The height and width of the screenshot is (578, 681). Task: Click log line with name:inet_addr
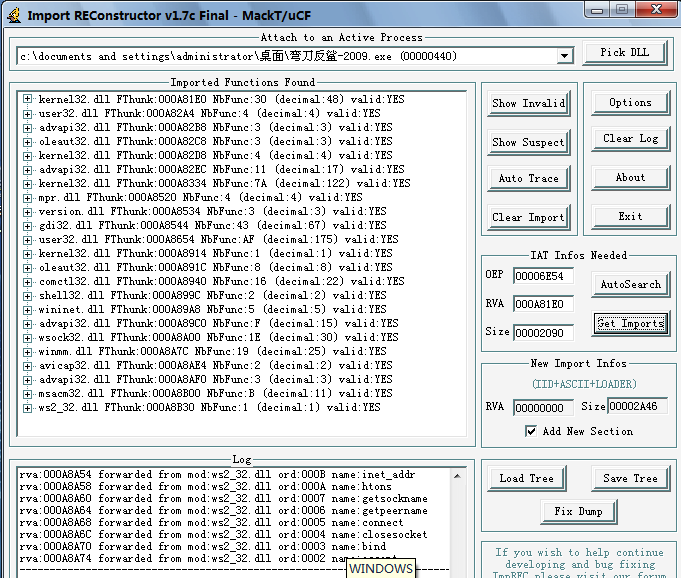pyautogui.click(x=217, y=474)
